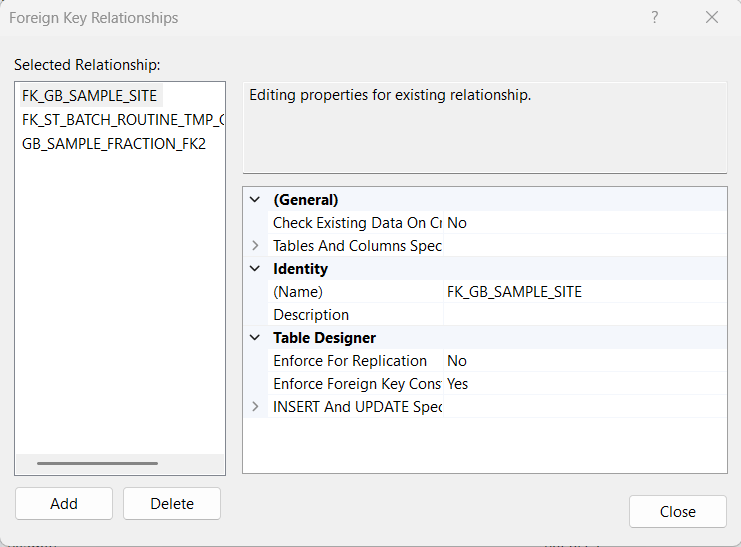Click the Check Existing Data value No
741x547 pixels.
click(584, 223)
